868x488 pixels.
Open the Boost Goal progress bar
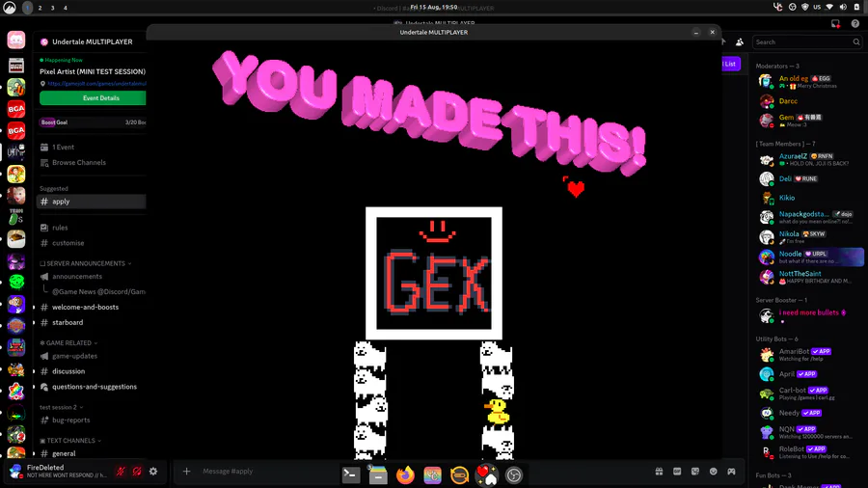[x=93, y=122]
